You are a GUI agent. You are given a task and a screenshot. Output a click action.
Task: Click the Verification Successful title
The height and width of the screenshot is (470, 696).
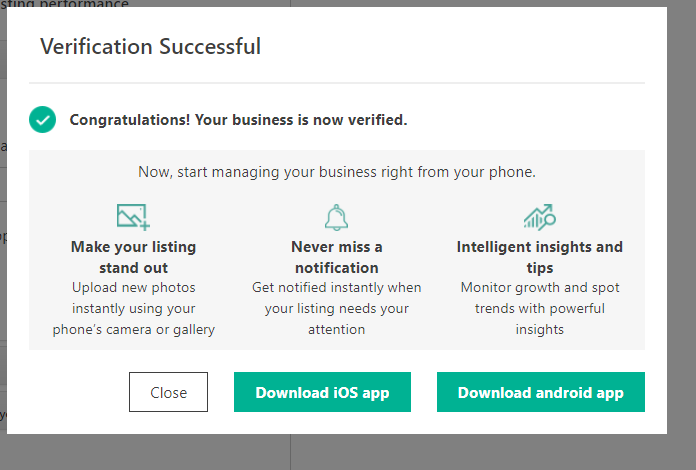click(150, 47)
